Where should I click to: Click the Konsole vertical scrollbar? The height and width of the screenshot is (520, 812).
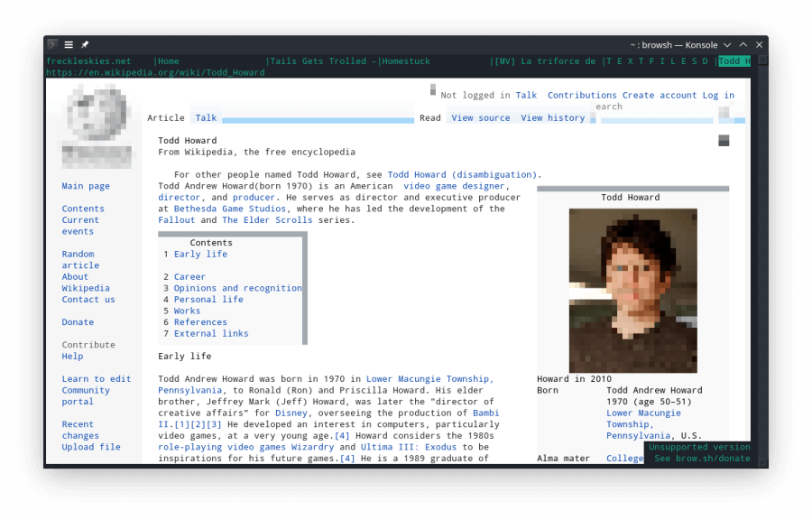click(762, 259)
